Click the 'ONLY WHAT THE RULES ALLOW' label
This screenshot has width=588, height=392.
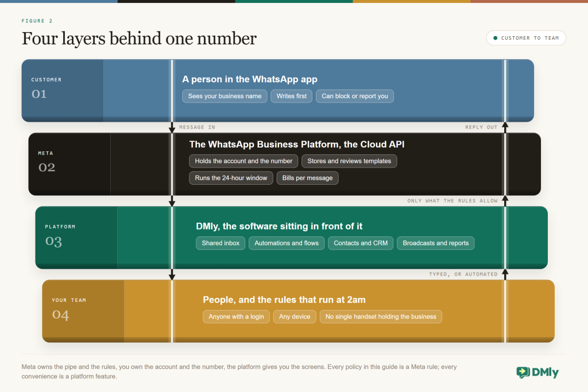452,201
